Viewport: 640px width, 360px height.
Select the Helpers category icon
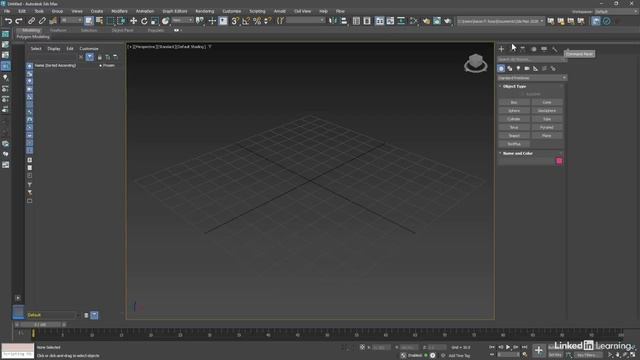coord(536,69)
